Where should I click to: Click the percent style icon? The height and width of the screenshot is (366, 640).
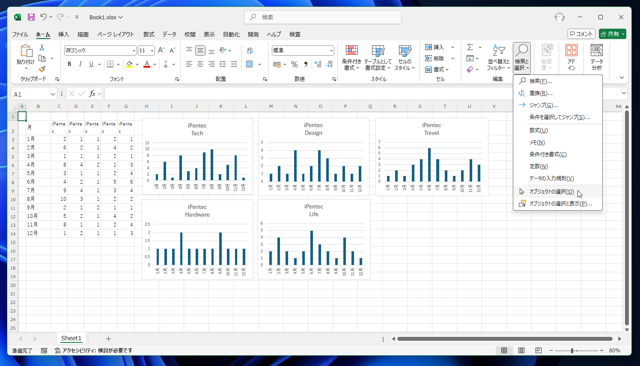coord(294,64)
